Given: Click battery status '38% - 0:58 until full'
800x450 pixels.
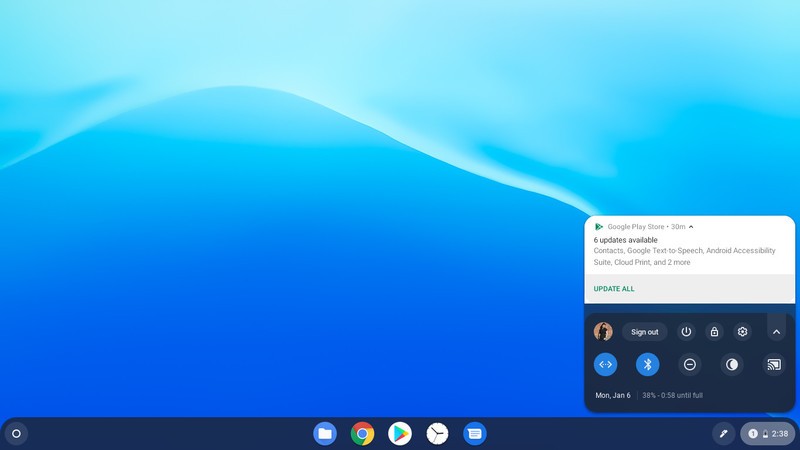Looking at the screenshot, I should tap(672, 395).
